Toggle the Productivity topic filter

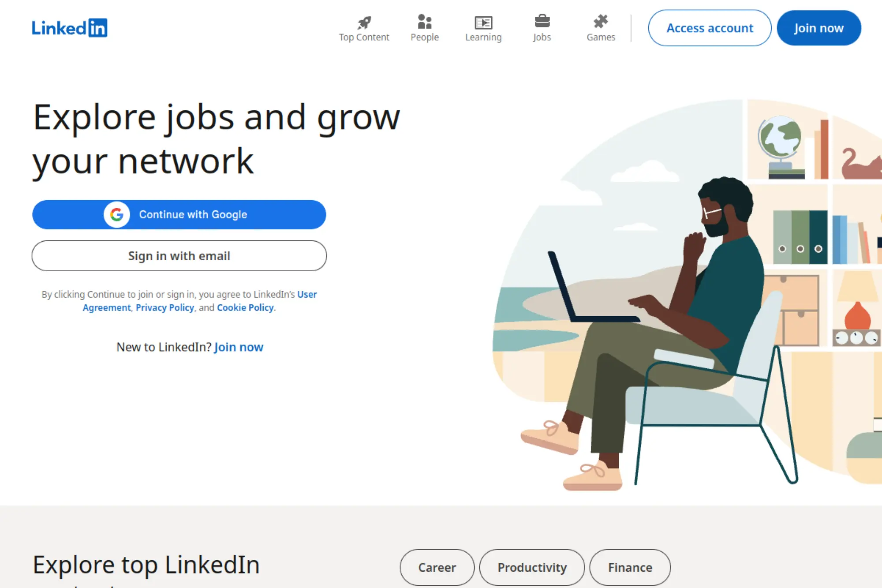(532, 568)
